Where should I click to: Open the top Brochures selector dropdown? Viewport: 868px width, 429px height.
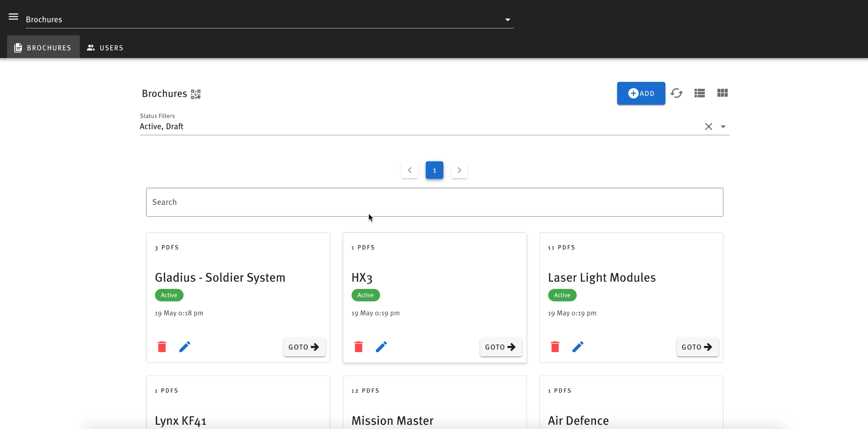(x=508, y=20)
